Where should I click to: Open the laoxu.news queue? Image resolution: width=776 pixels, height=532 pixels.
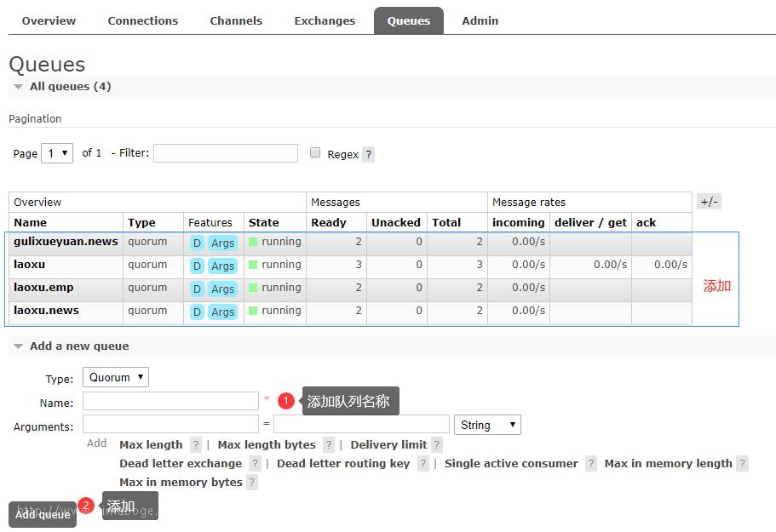[x=47, y=311]
